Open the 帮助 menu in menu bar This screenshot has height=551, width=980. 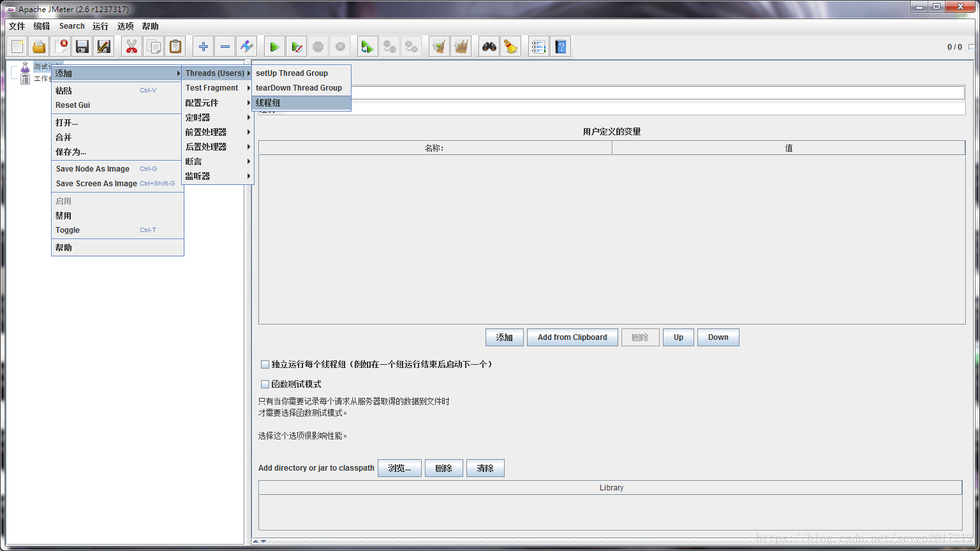pos(151,26)
